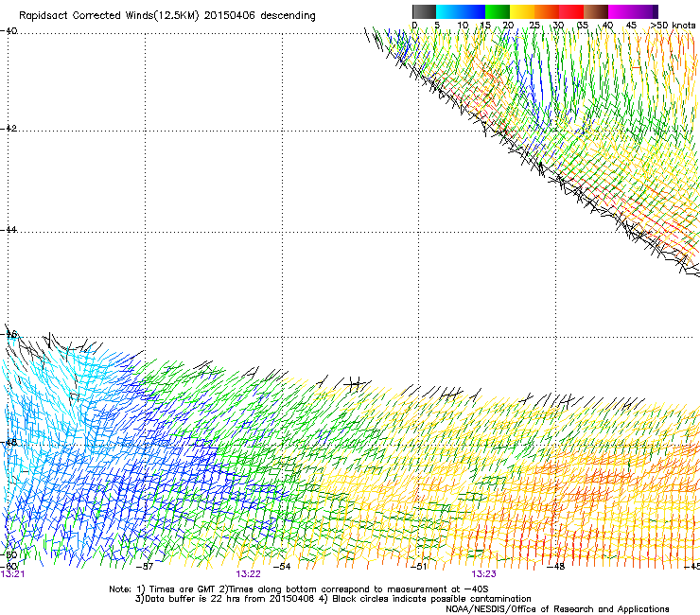Screen dimensions: 700x615
Task: Click the legend number 45
Action: [631, 25]
